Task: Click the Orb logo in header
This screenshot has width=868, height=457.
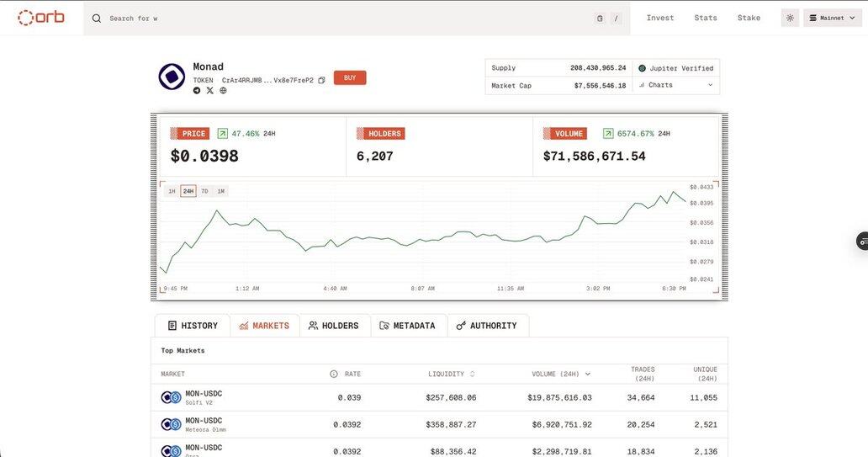Action: pyautogui.click(x=41, y=18)
